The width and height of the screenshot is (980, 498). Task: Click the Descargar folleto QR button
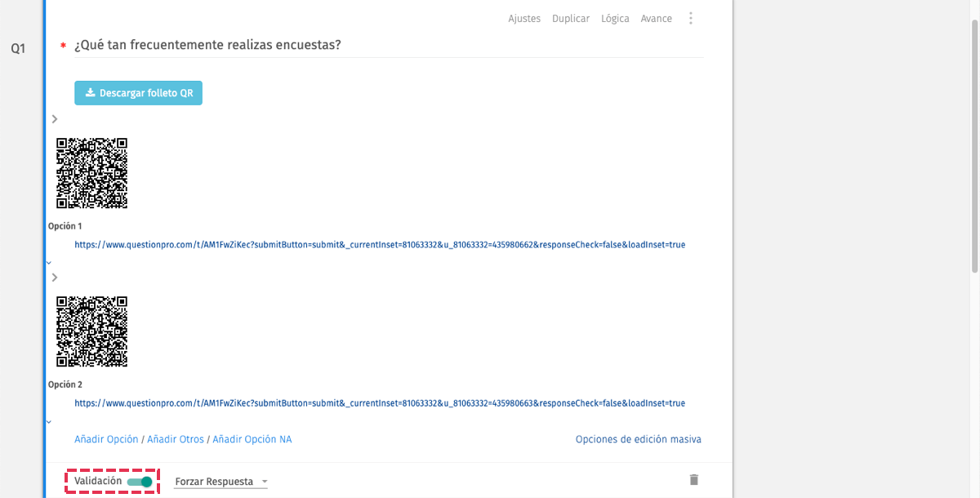pyautogui.click(x=138, y=93)
